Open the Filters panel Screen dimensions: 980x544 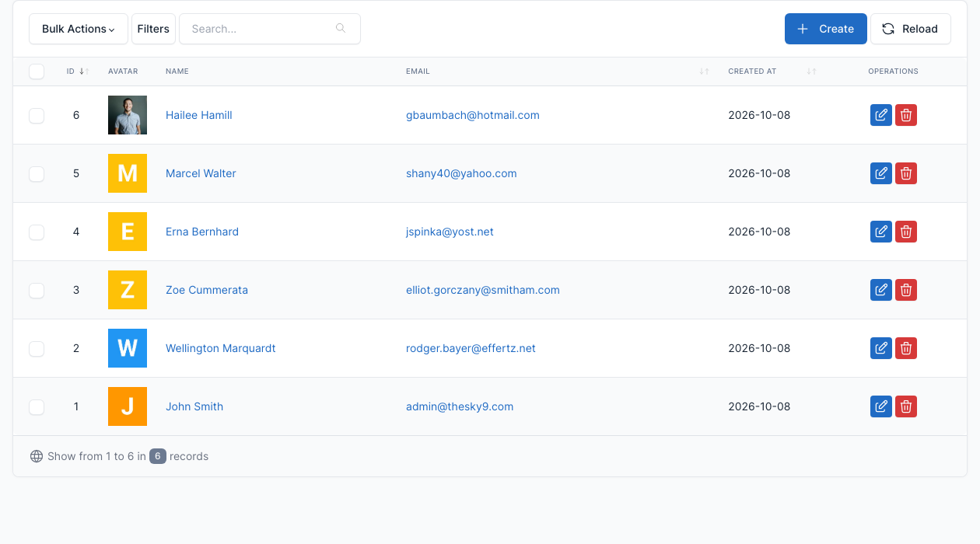tap(153, 29)
